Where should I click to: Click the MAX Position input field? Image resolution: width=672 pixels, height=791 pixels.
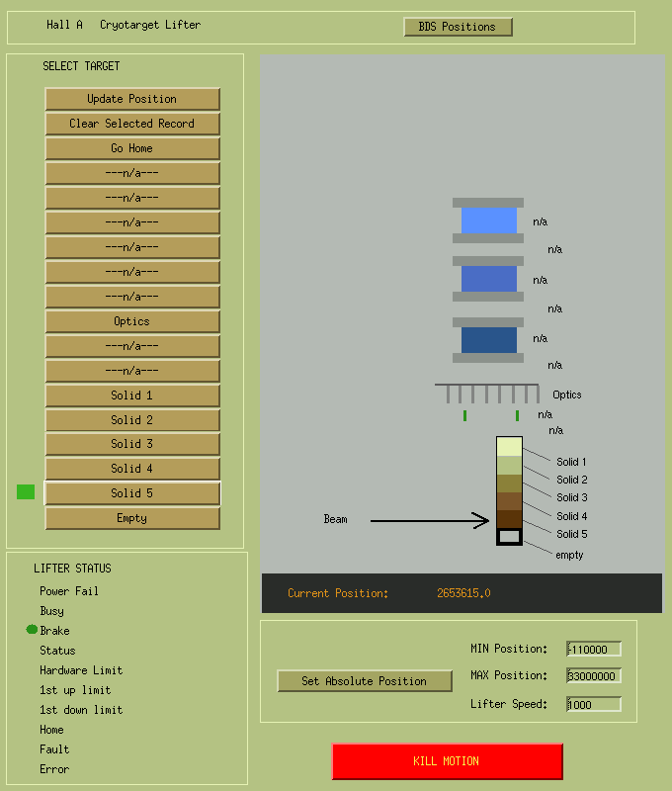594,676
